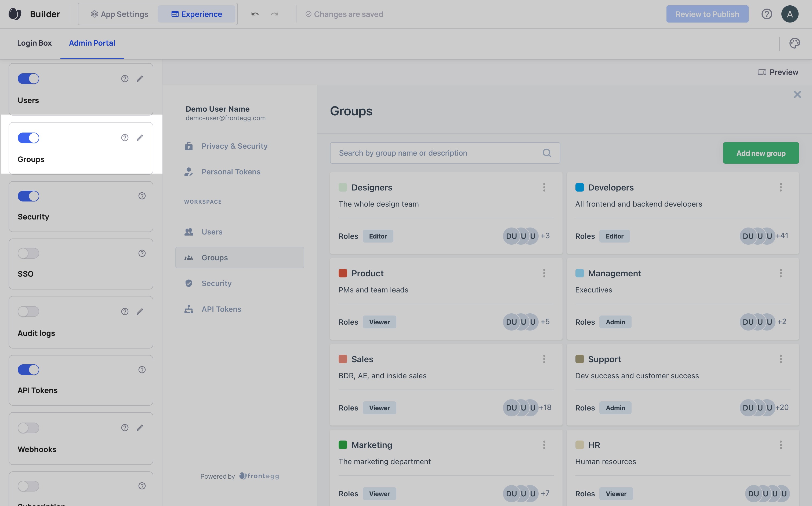This screenshot has width=812, height=506.
Task: Open the theme palette icon
Action: [794, 43]
